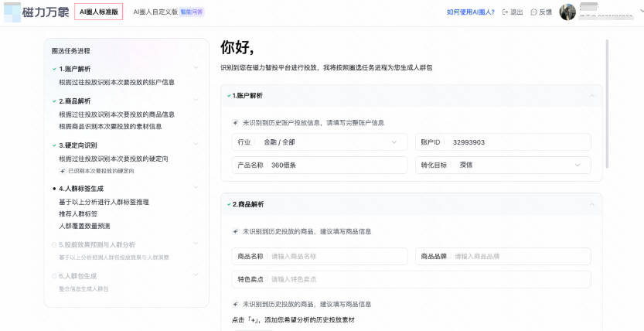Image resolution: width=644 pixels, height=331 pixels.
Task: Open the user avatar menu
Action: point(567,12)
